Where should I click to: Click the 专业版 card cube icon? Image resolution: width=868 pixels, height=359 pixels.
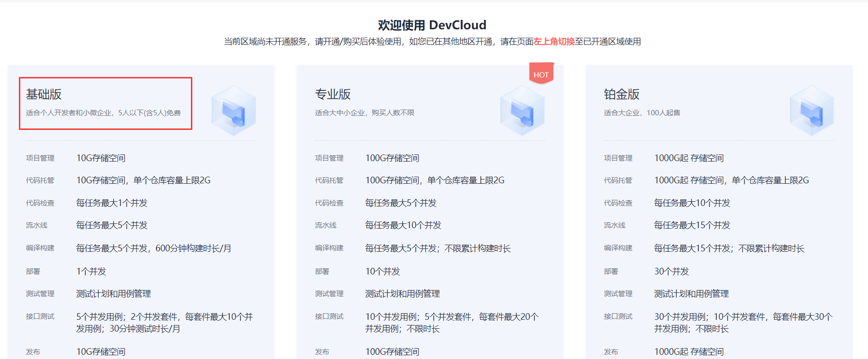click(x=523, y=111)
